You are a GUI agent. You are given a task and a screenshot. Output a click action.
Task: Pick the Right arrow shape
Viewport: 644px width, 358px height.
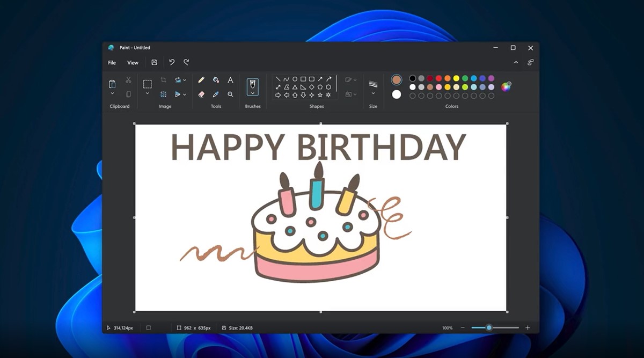(x=278, y=95)
